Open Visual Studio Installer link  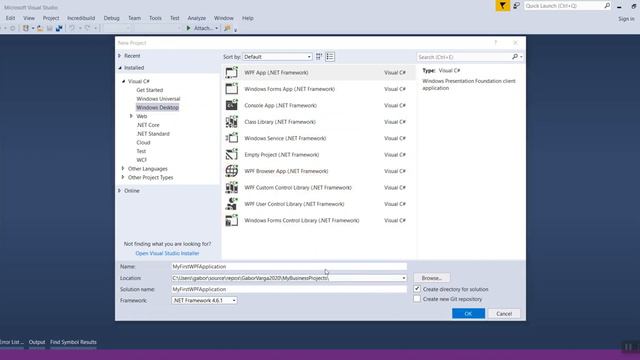tap(167, 253)
